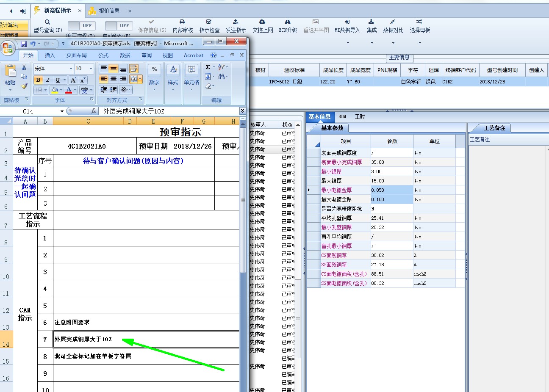Align text to the bottom of the cell

point(123,69)
